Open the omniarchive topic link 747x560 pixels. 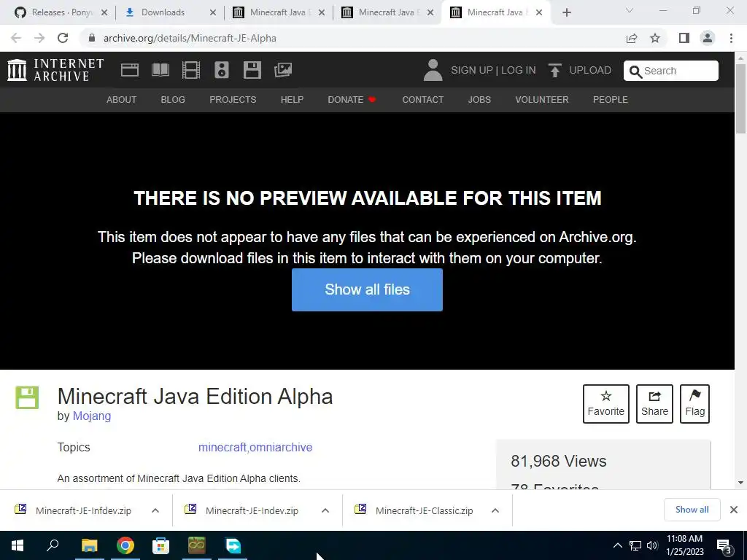point(281,447)
